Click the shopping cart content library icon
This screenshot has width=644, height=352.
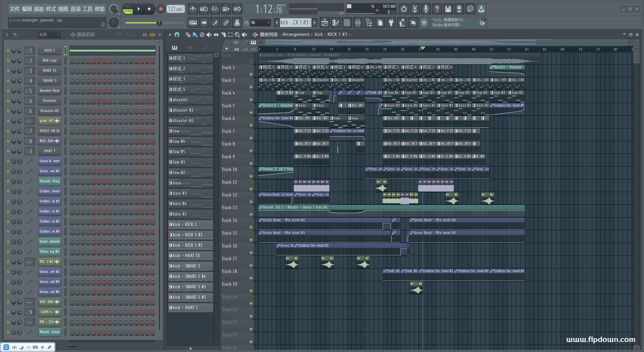pyautogui.click(x=424, y=23)
